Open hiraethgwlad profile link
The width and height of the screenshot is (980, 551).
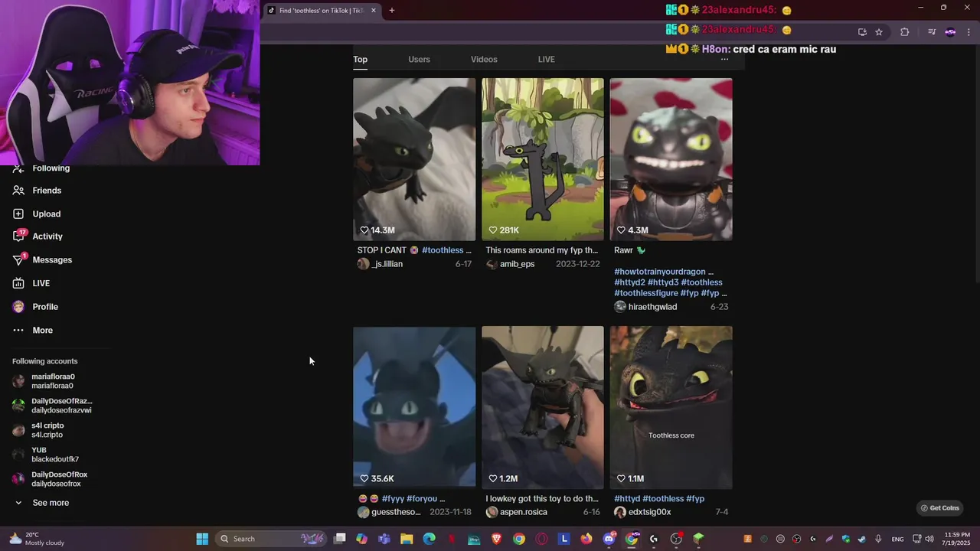coord(652,307)
